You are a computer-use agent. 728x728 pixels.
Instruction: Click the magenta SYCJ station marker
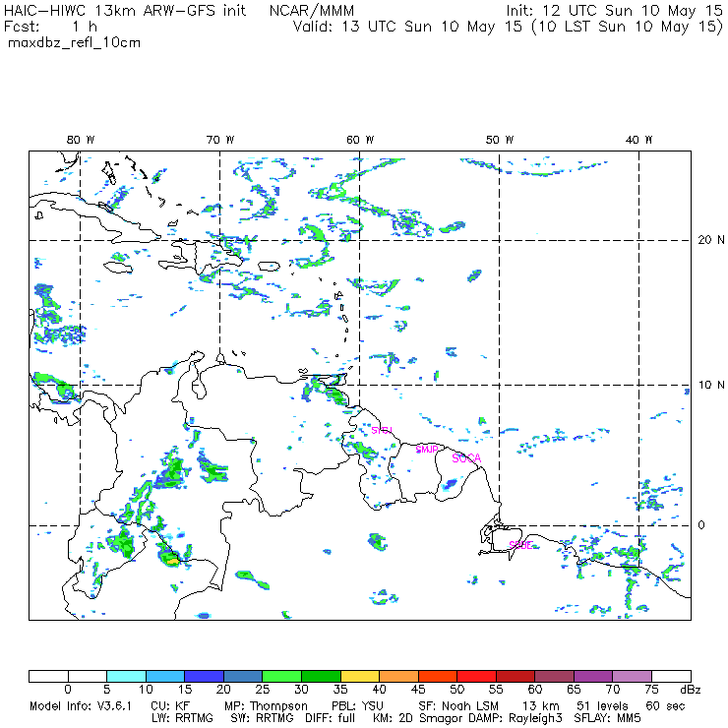382,430
